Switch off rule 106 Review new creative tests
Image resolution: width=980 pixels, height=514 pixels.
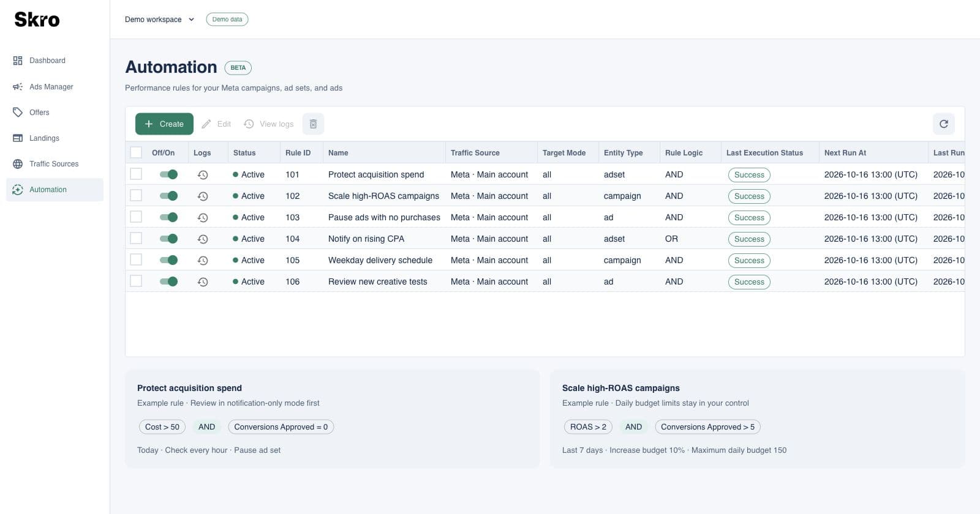pos(168,281)
